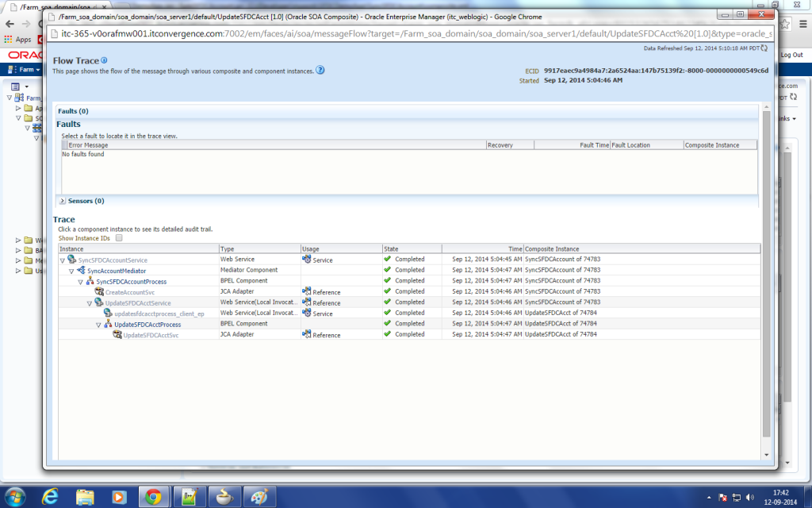The image size is (812, 508).
Task: Collapse the Farm root node in the background tree
Action: point(10,98)
